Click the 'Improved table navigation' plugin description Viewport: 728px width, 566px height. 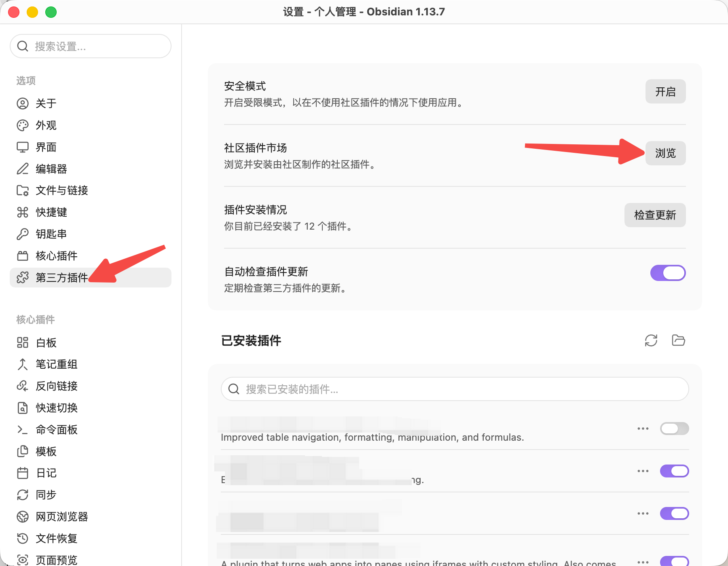[x=372, y=437]
